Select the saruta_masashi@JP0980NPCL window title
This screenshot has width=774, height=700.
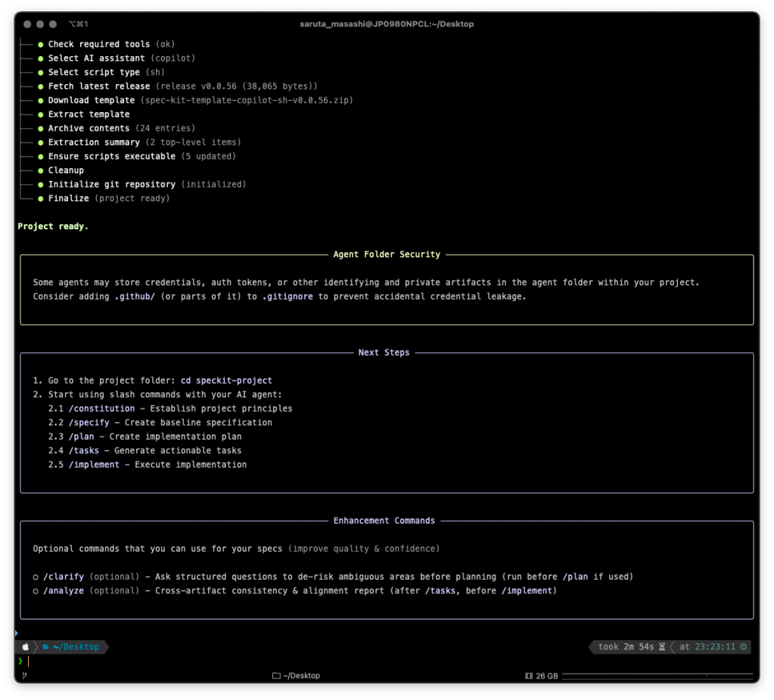(387, 23)
